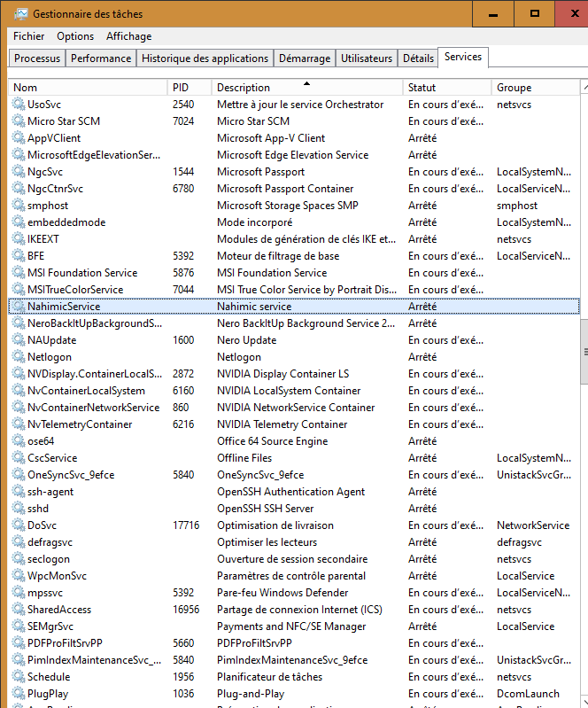This screenshot has height=708, width=588.
Task: Select the Services tab
Action: 463,57
